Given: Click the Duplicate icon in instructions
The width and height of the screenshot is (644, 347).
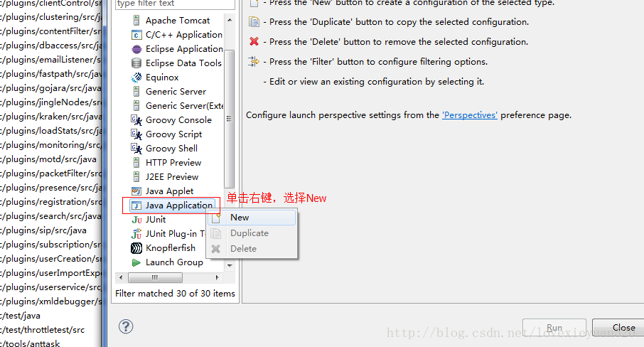Looking at the screenshot, I should pyautogui.click(x=254, y=22).
